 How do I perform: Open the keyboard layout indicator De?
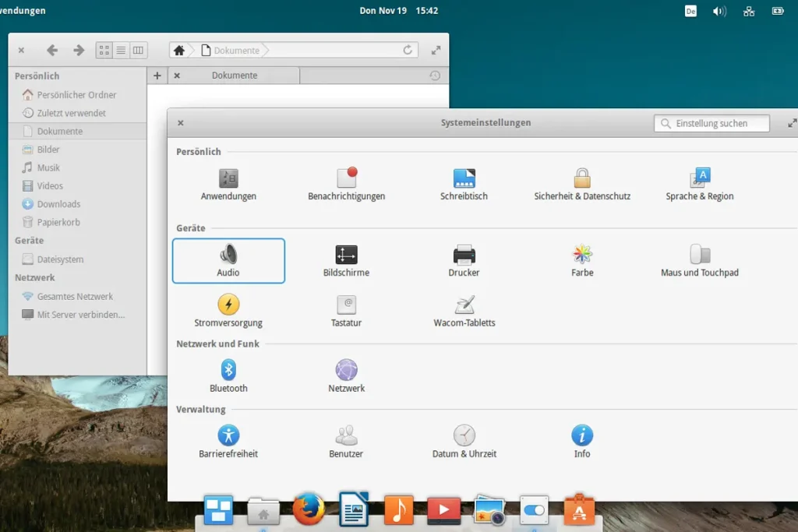[x=690, y=11]
